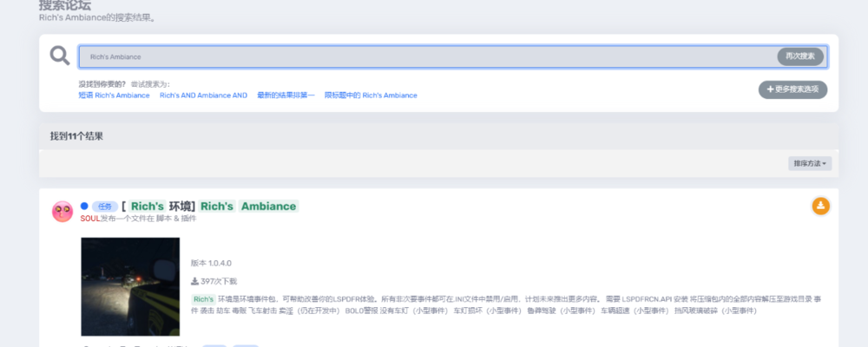Select 最新的结果排第一 link

pos(286,95)
